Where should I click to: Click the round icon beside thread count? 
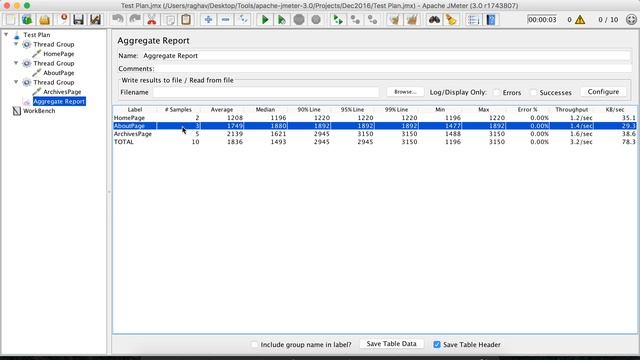coord(631,20)
